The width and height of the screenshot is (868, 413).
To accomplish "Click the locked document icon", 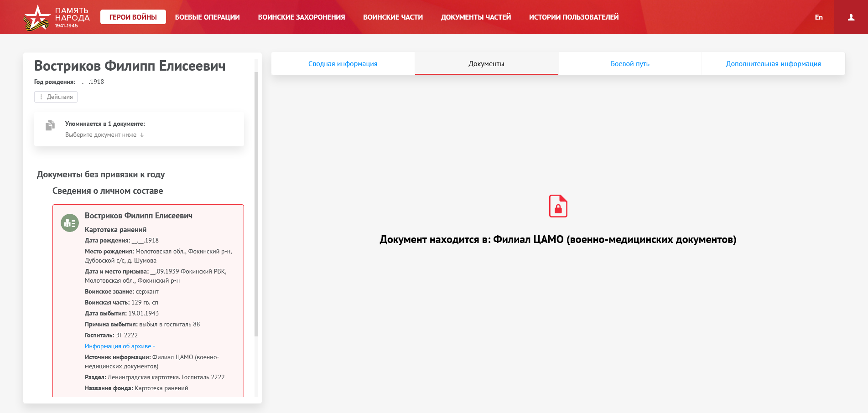I will click(x=558, y=206).
